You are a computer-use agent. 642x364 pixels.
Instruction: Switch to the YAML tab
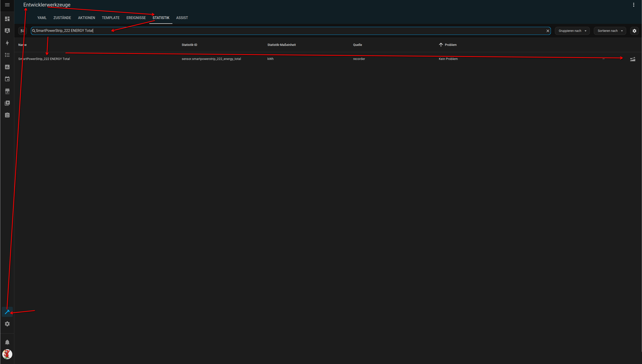(42, 18)
